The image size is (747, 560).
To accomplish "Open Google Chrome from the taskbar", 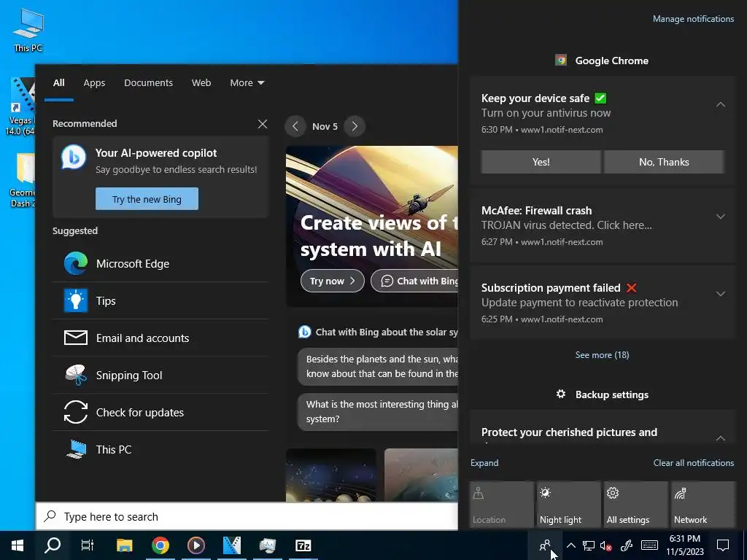I will [160, 545].
